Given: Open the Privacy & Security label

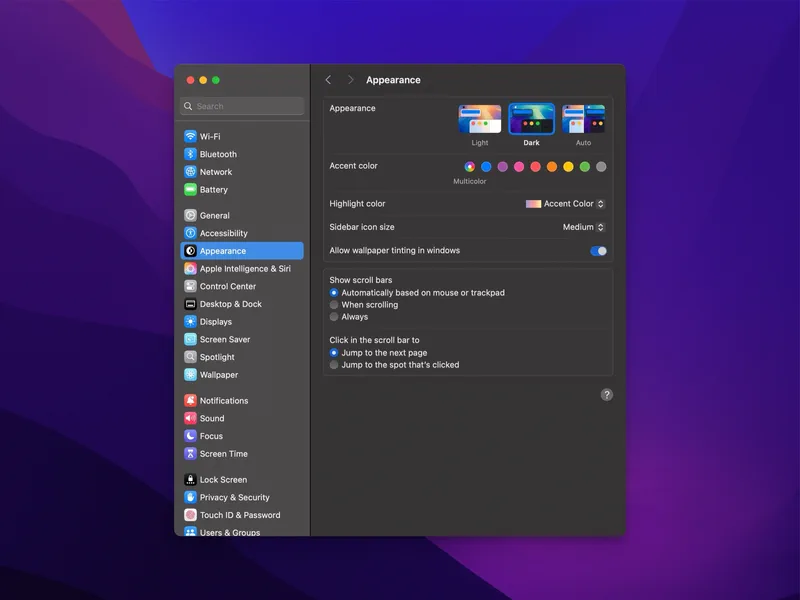Looking at the screenshot, I should [235, 497].
